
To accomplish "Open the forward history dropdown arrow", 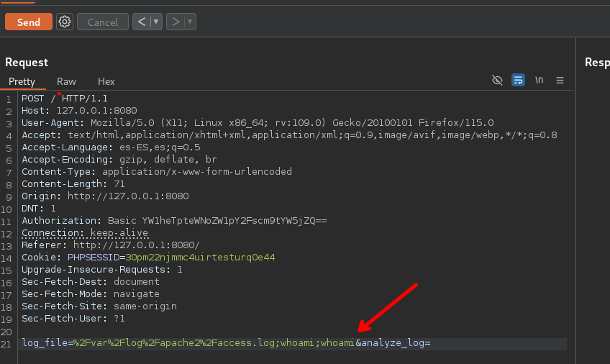I will point(190,22).
